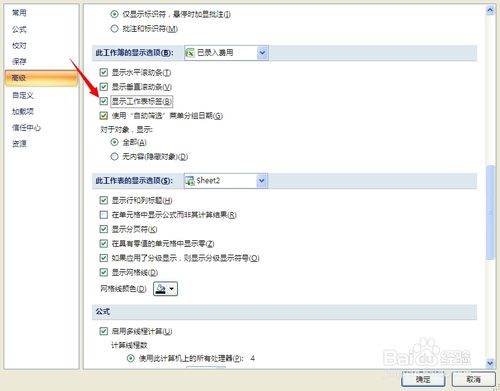Open the 自定义 sidebar category
500x391 pixels.
pyautogui.click(x=23, y=95)
